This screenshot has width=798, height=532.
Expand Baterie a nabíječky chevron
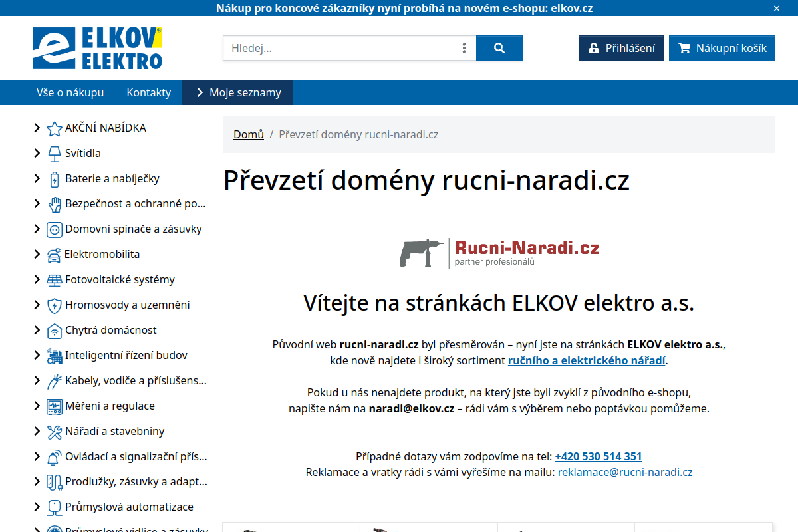pos(37,178)
